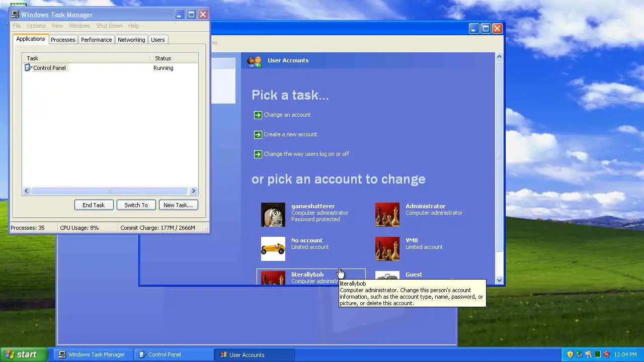Open the Start menu
644x362 pixels.
[24, 354]
